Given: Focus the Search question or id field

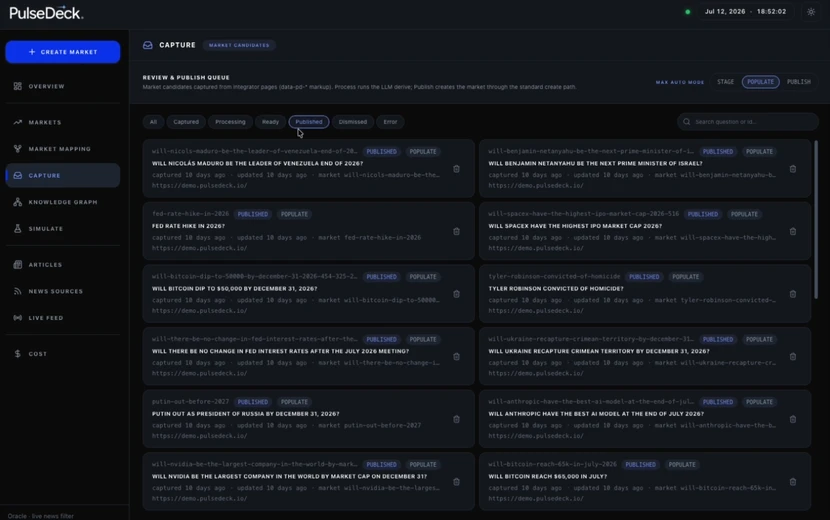Looking at the screenshot, I should coord(747,122).
